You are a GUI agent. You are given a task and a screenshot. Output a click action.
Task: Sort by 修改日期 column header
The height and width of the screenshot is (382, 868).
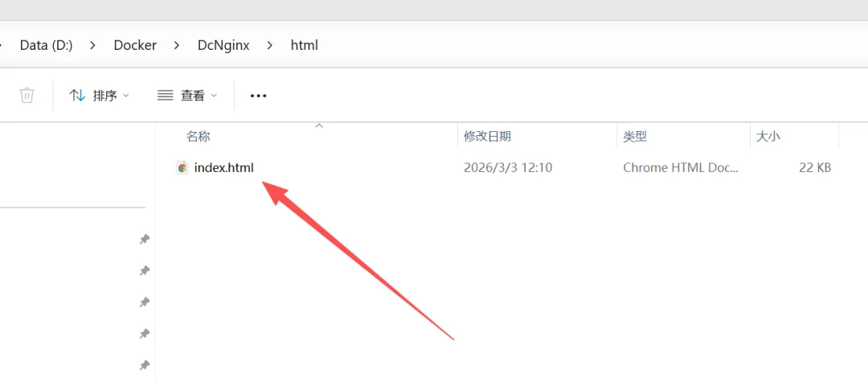487,136
